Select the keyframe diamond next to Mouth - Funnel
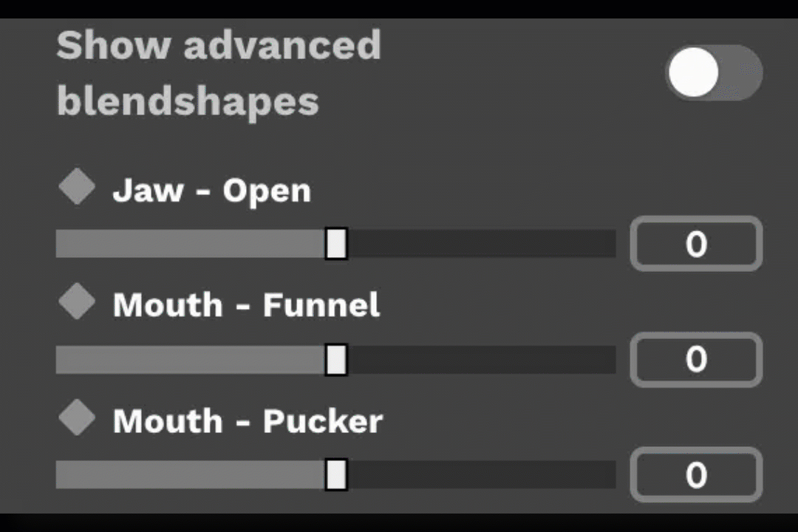The width and height of the screenshot is (798, 532). [x=76, y=301]
